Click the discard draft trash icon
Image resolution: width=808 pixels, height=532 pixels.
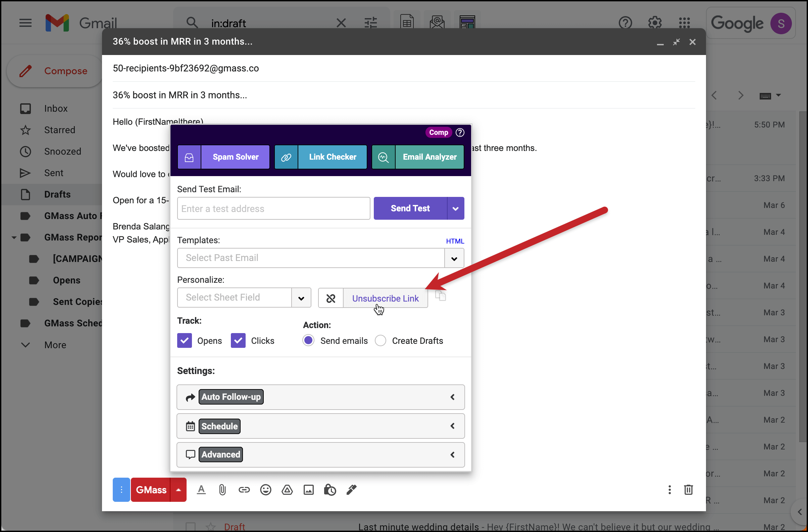[689, 490]
